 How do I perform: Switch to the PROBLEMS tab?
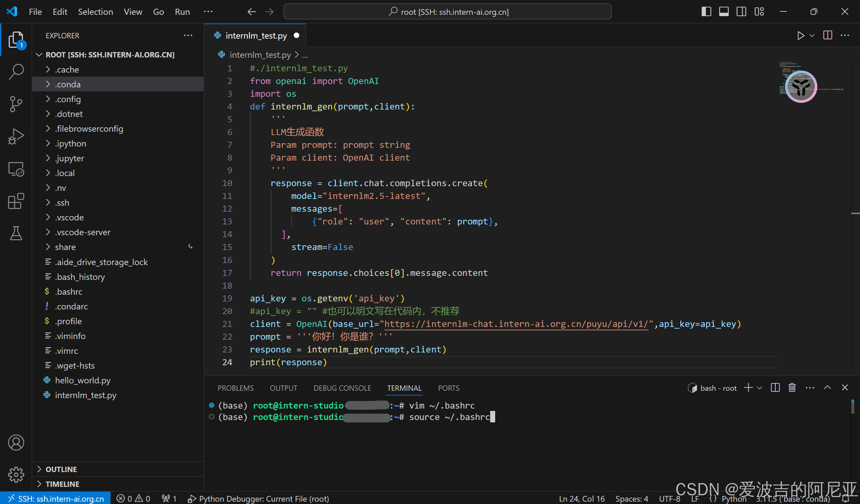tap(235, 388)
